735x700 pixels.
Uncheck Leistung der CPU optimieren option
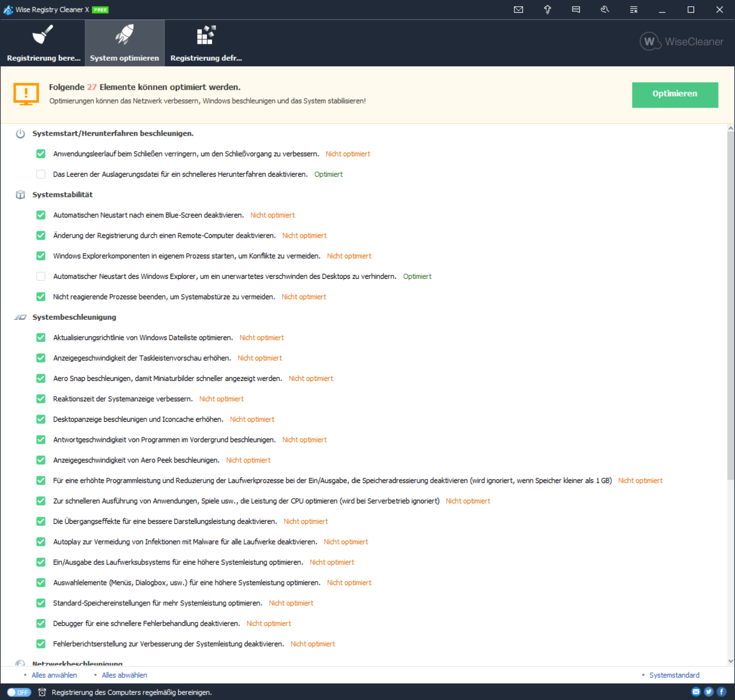click(41, 501)
